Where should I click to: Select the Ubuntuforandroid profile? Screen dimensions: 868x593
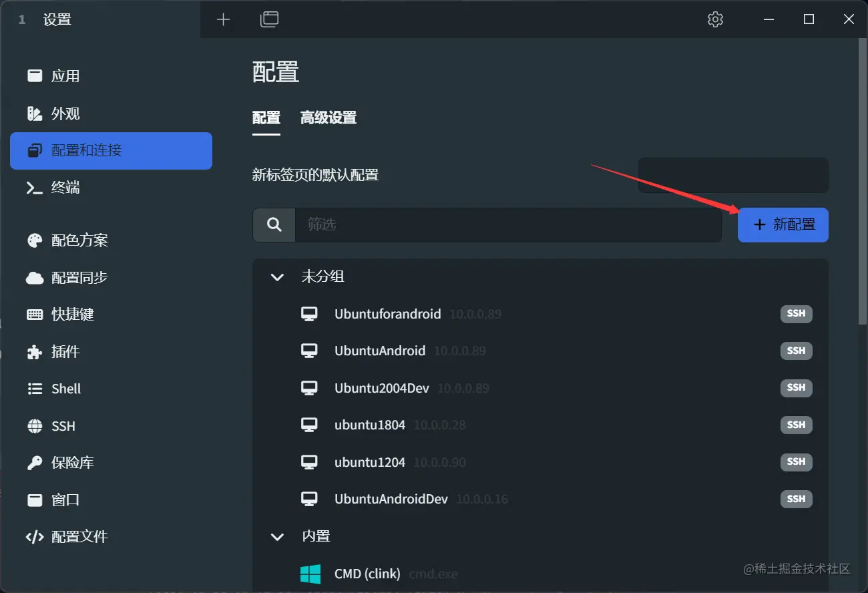[x=540, y=314]
